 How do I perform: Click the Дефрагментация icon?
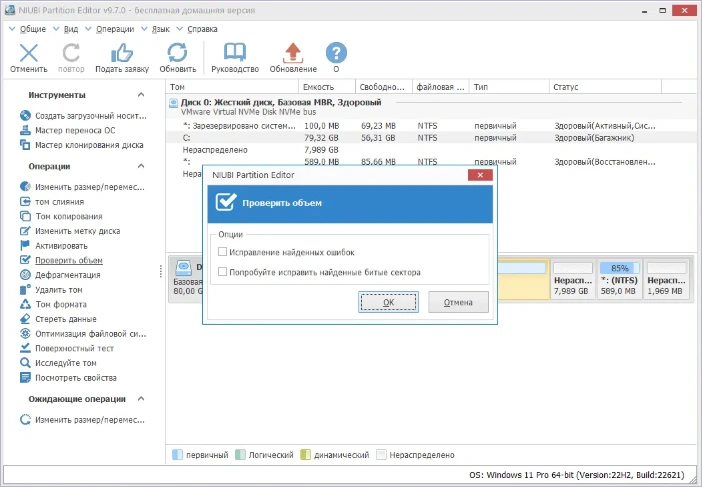[x=25, y=275]
